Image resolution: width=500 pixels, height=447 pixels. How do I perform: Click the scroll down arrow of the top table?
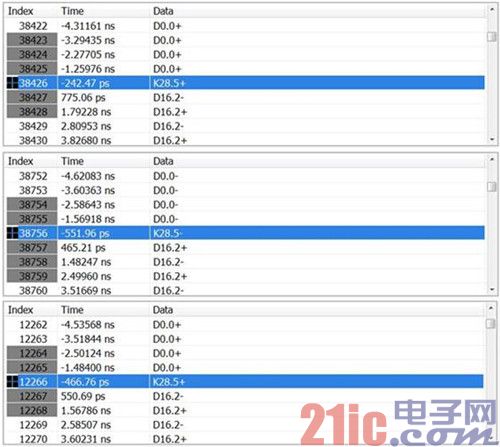[x=492, y=140]
